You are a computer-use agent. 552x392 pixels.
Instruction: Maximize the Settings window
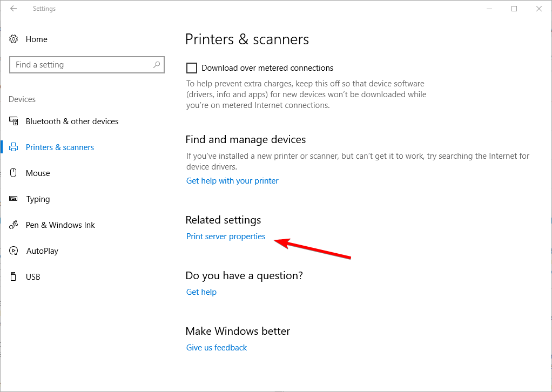point(514,9)
